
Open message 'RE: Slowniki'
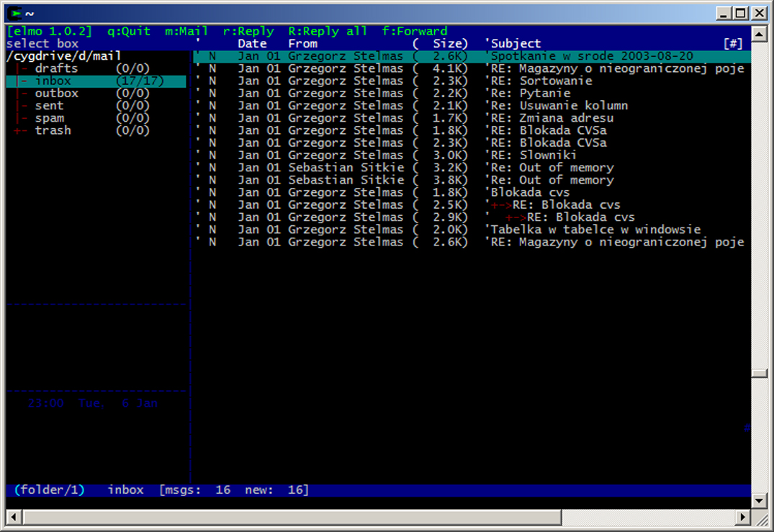472,155
